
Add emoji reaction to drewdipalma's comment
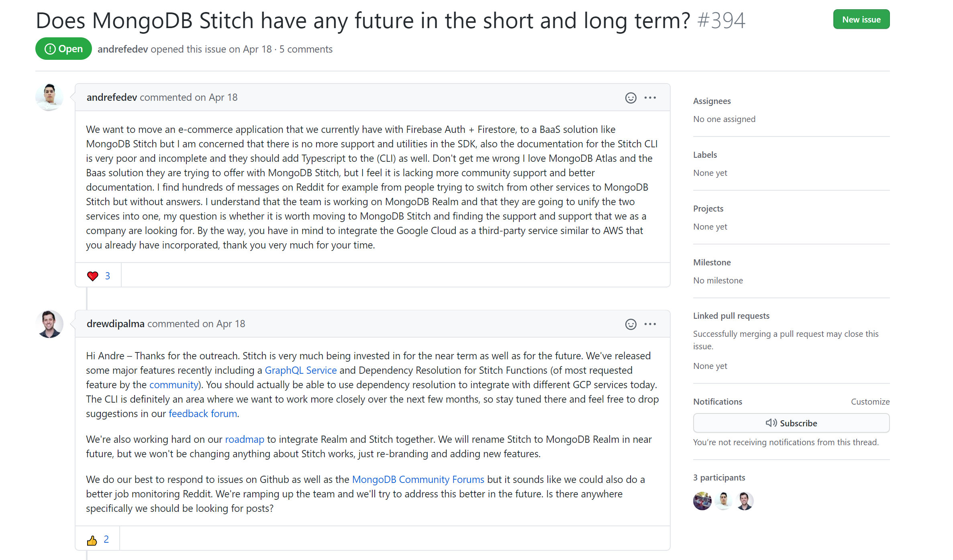click(x=631, y=324)
